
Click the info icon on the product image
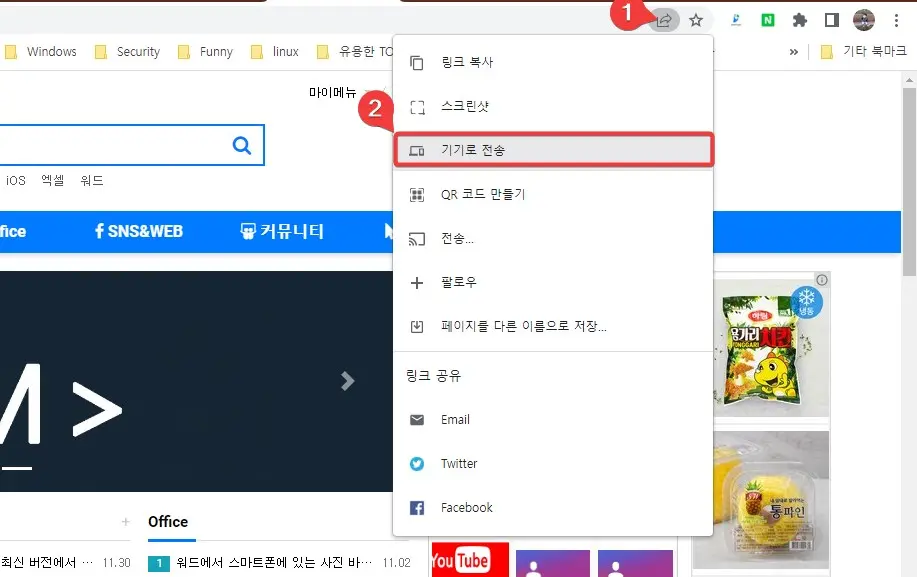click(x=820, y=280)
